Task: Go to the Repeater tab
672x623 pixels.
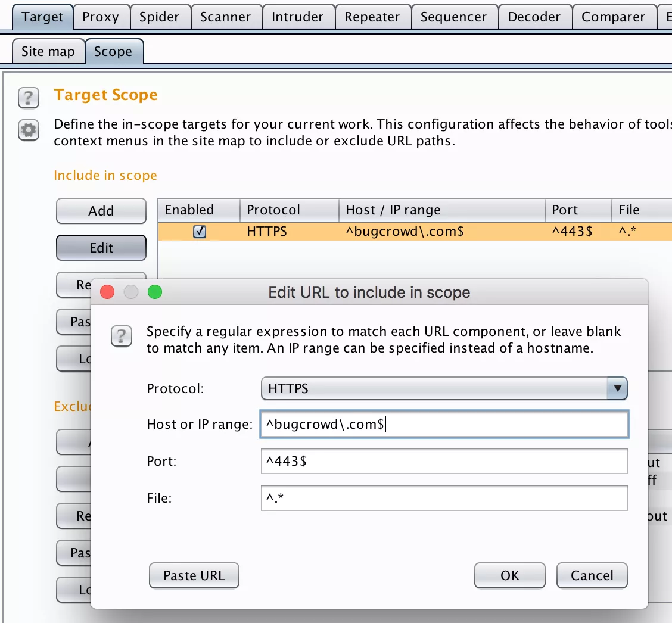Action: [x=372, y=17]
